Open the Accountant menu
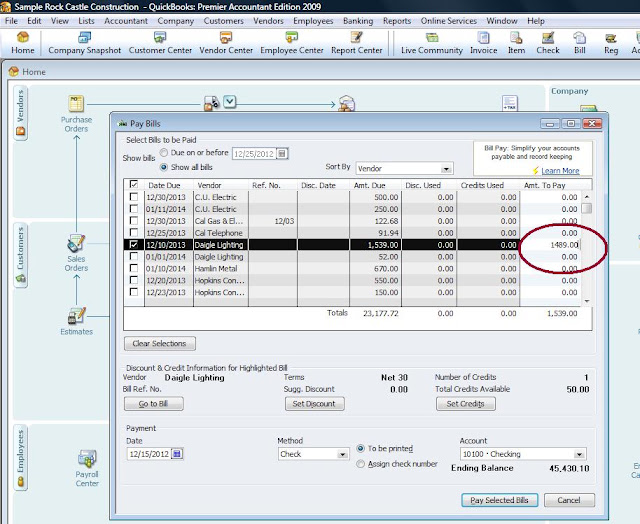This screenshot has height=524, width=640. [126, 21]
